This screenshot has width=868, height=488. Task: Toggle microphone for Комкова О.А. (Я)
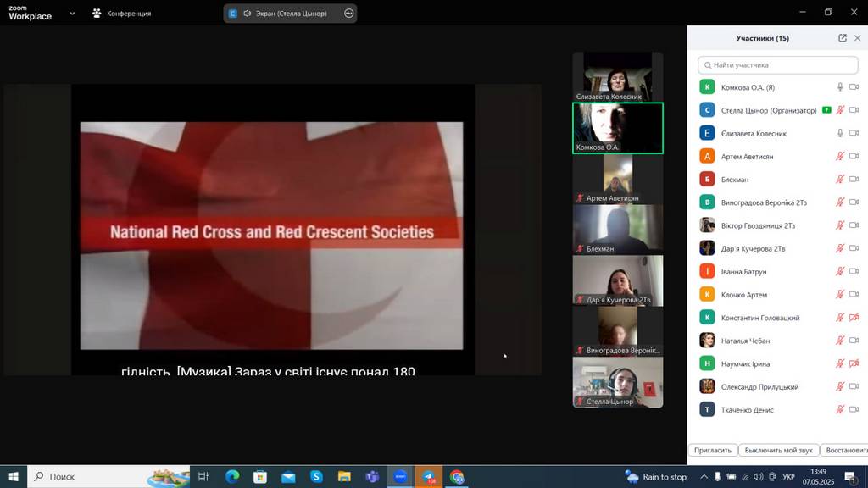840,87
